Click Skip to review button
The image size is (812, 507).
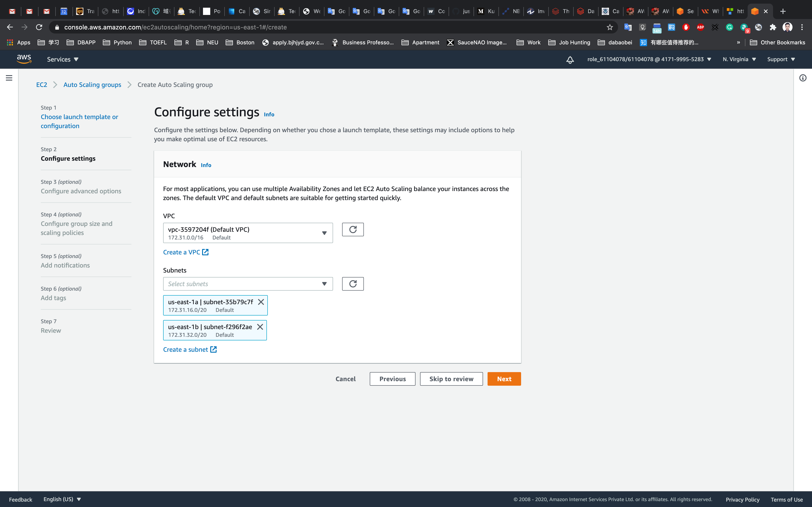pyautogui.click(x=451, y=379)
